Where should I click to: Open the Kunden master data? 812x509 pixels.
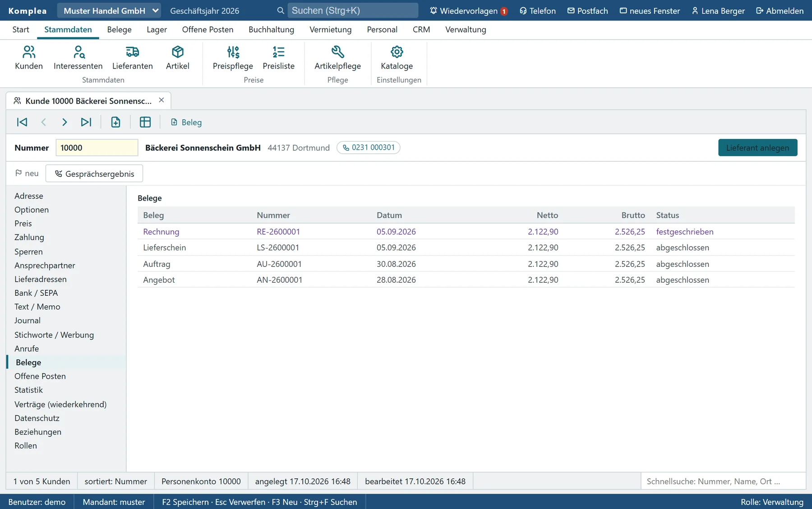(29, 58)
